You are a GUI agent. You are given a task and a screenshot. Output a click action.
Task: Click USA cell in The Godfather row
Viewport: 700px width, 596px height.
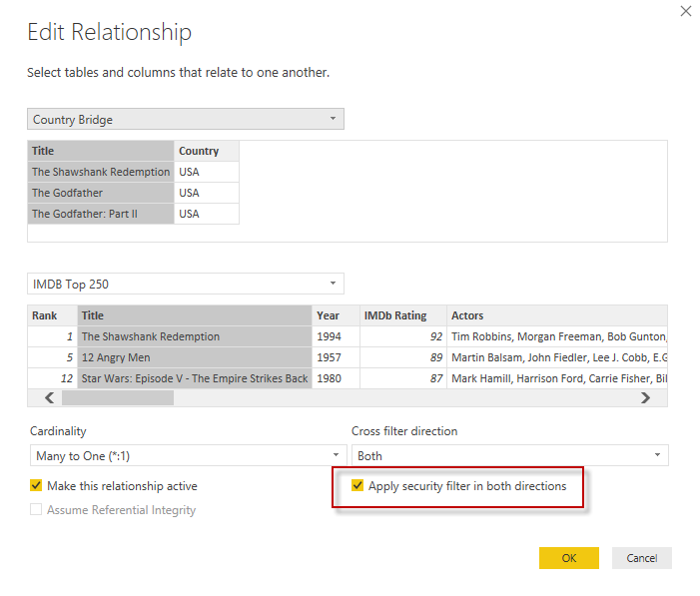(207, 193)
